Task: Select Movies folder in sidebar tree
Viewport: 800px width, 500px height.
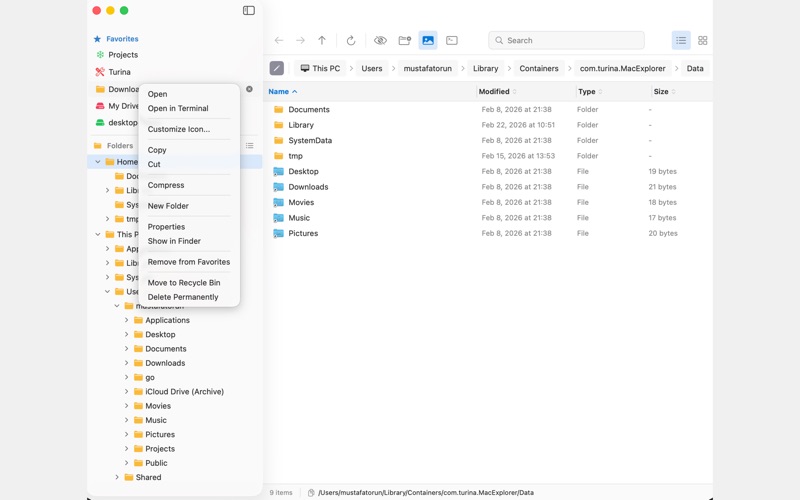Action: pos(158,406)
